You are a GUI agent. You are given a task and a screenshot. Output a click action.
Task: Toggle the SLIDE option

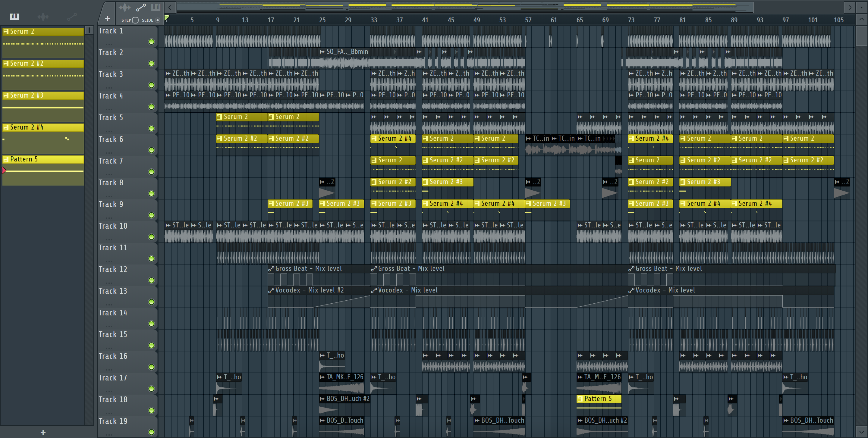click(157, 20)
